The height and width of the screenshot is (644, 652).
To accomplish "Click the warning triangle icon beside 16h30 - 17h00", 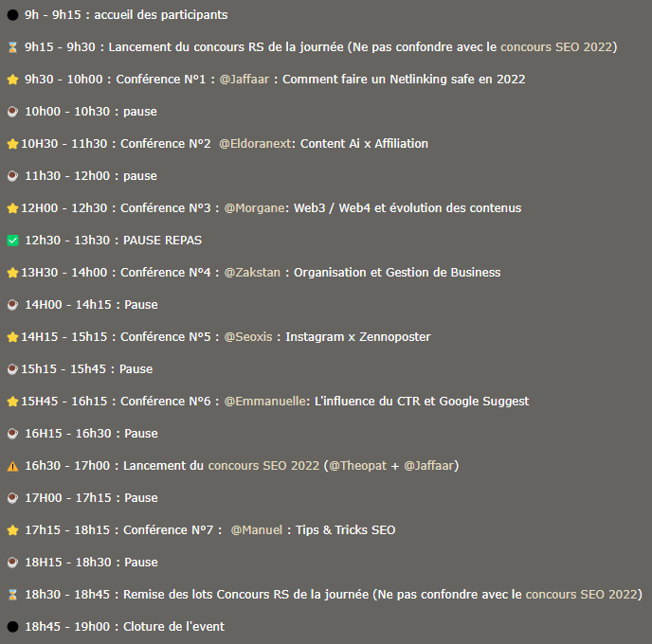I will pyautogui.click(x=13, y=466).
